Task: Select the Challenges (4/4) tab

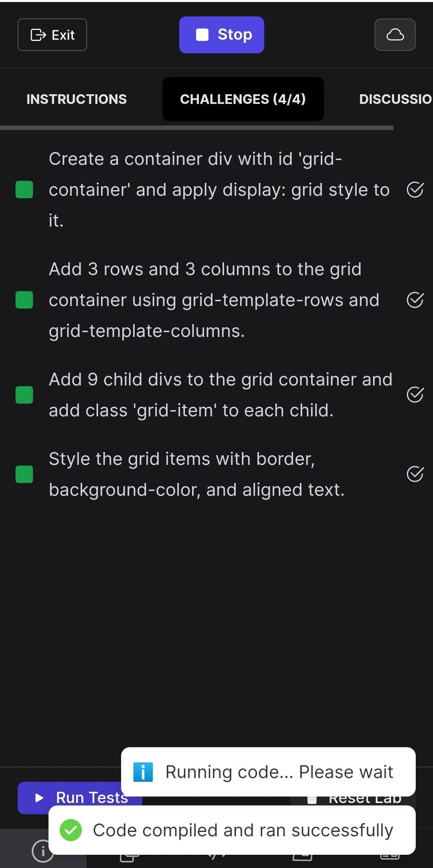Action: tap(243, 99)
